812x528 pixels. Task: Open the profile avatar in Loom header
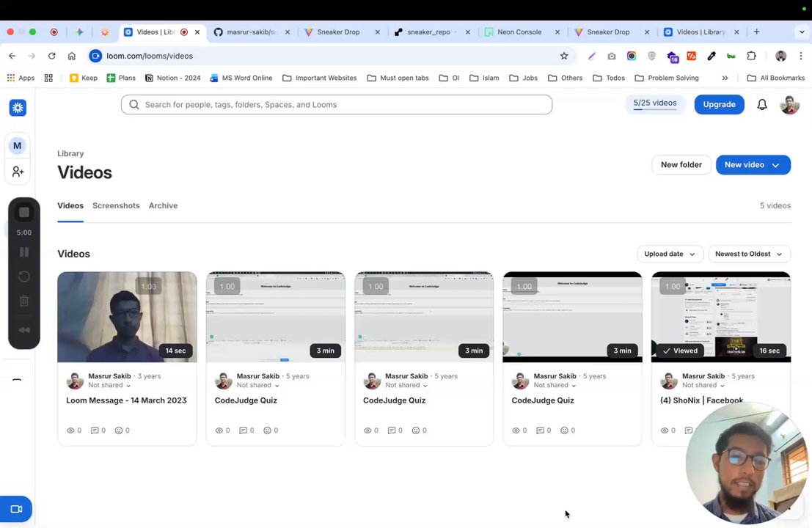pyautogui.click(x=789, y=105)
